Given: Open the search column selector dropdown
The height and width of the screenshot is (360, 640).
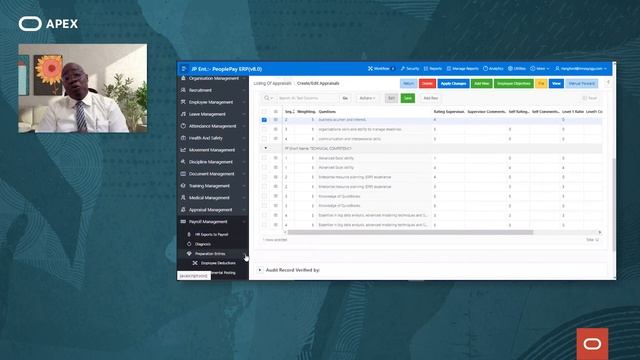Looking at the screenshot, I should 268,98.
